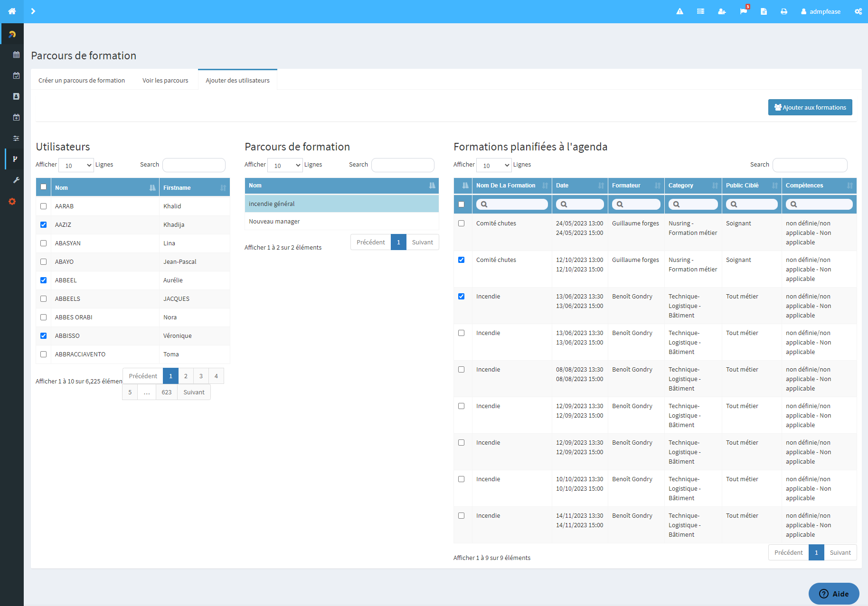Open the address book icon in sidebar
Screen dimensions: 868x606
point(16,96)
